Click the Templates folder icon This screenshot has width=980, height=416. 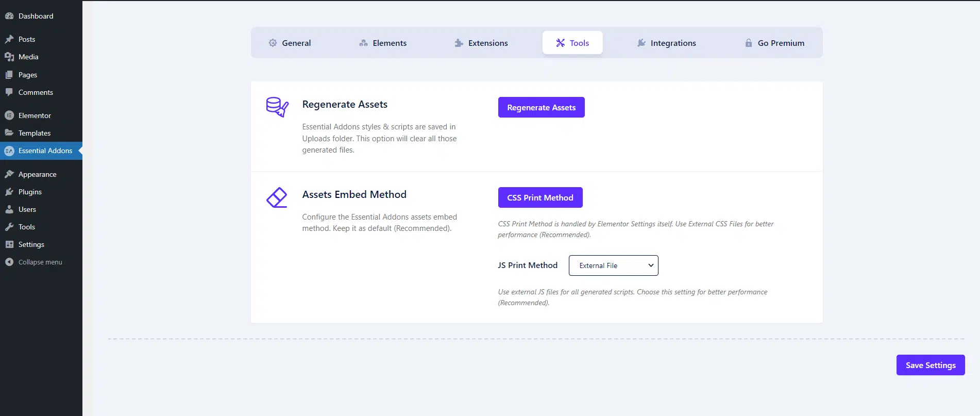coord(9,133)
